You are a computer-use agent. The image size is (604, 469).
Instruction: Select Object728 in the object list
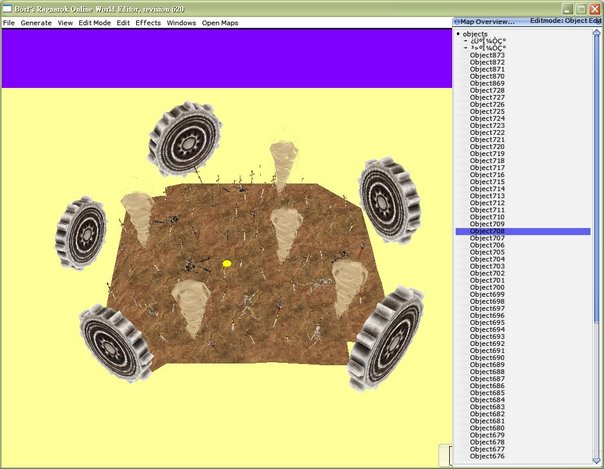click(487, 90)
